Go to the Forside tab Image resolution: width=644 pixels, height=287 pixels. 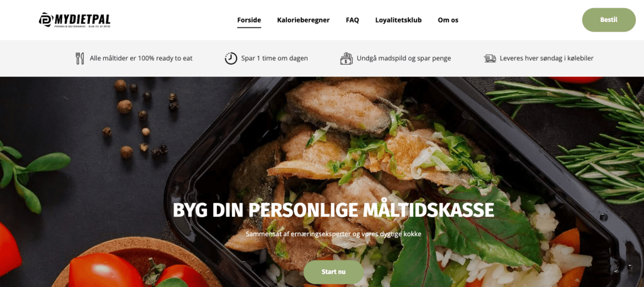(x=249, y=19)
